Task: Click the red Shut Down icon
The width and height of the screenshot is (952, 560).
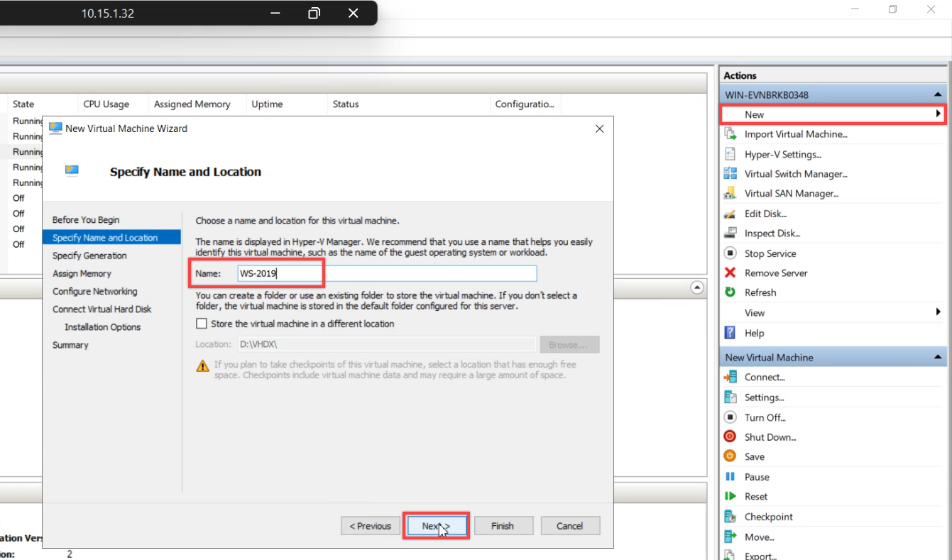Action: click(730, 437)
